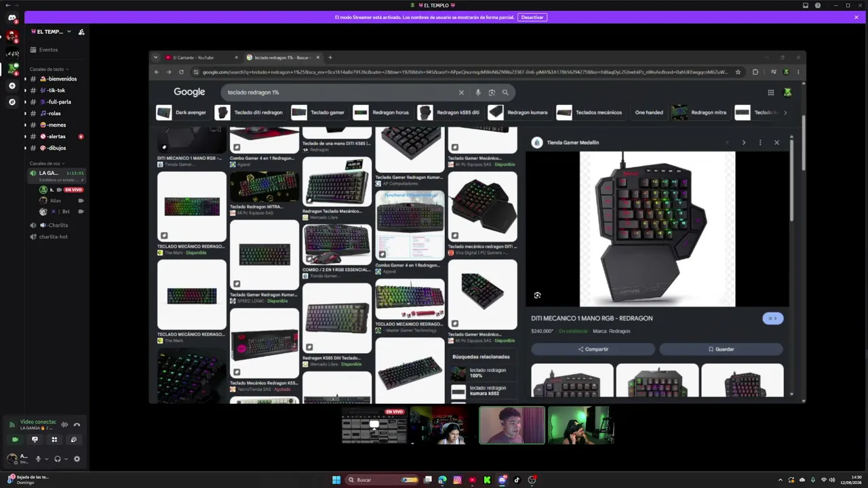Open Discord activities launcher
Image resolution: width=868 pixels, height=488 pixels.
54,439
